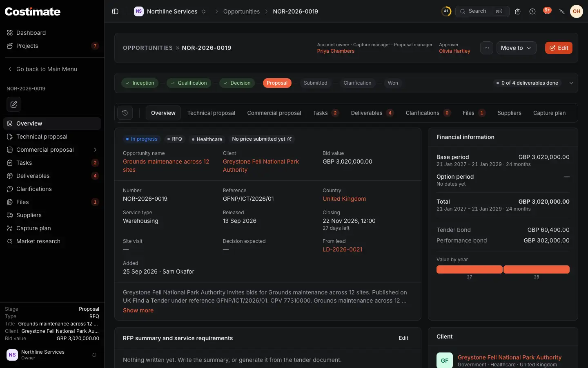Open Dashboard in the sidebar

52,33
